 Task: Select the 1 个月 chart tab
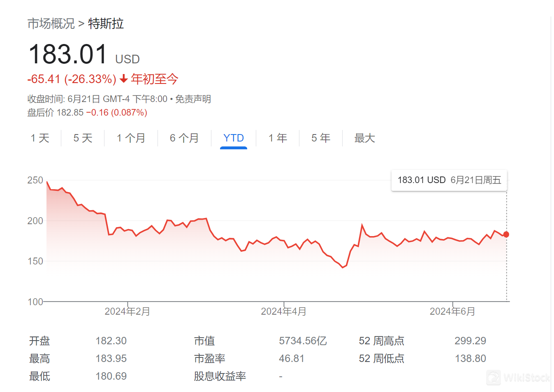coord(131,138)
